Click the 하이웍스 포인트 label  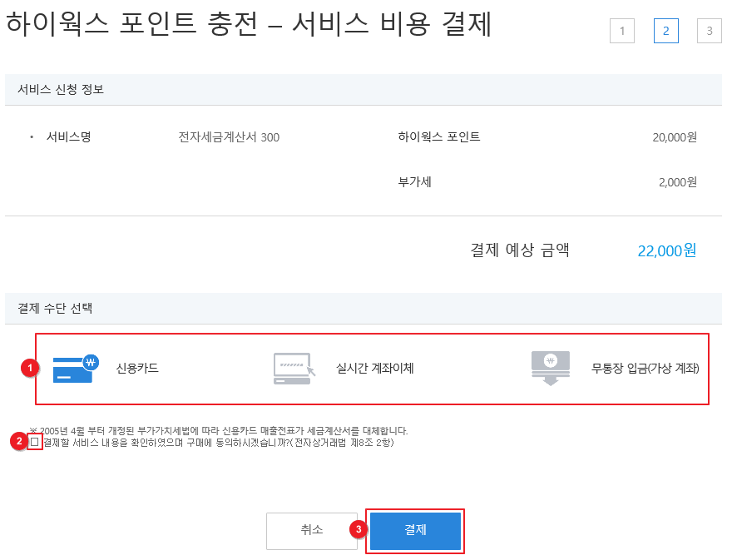(x=439, y=136)
